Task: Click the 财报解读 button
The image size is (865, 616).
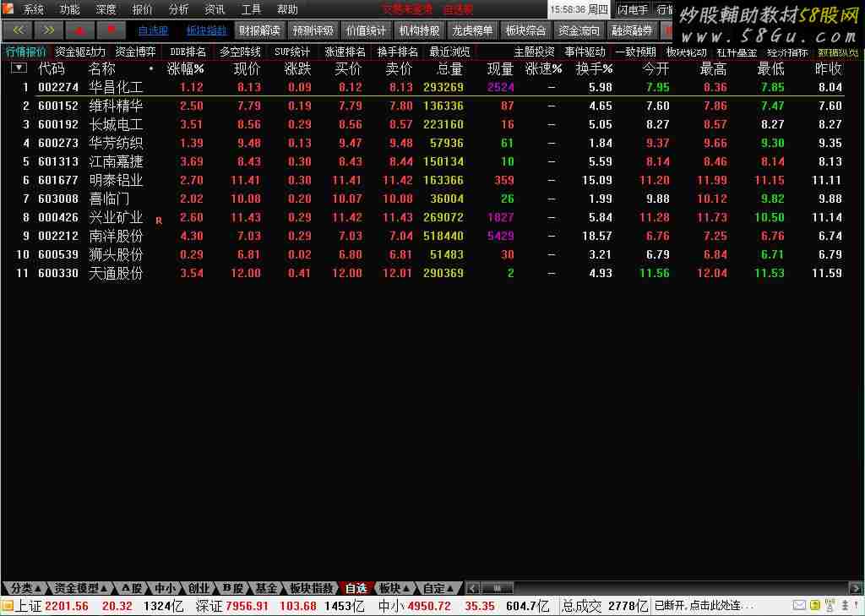Action: click(x=259, y=31)
